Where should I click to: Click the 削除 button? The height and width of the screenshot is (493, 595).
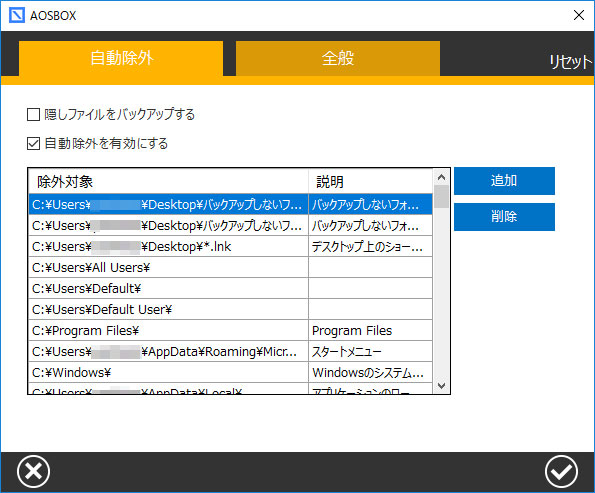click(504, 217)
